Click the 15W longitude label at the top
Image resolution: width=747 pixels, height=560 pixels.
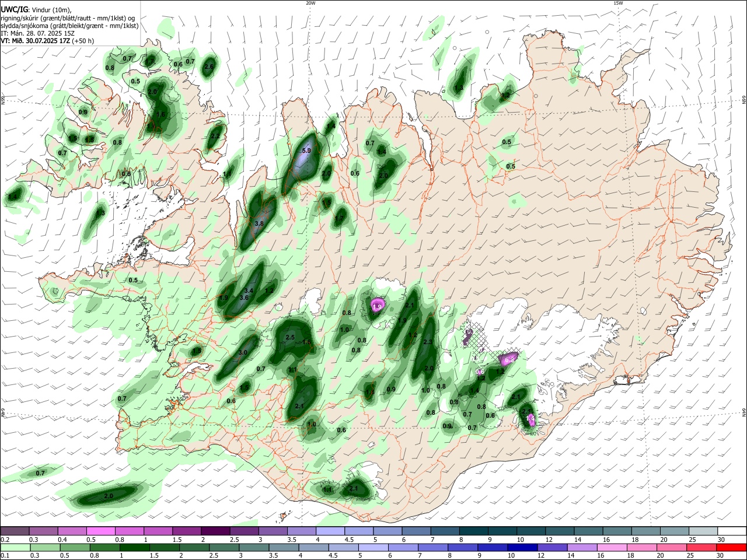(618, 3)
